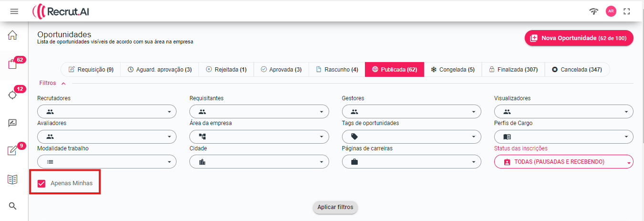Uncheck the Apenas Minhas checkbox
The image size is (644, 221).
coord(42,183)
